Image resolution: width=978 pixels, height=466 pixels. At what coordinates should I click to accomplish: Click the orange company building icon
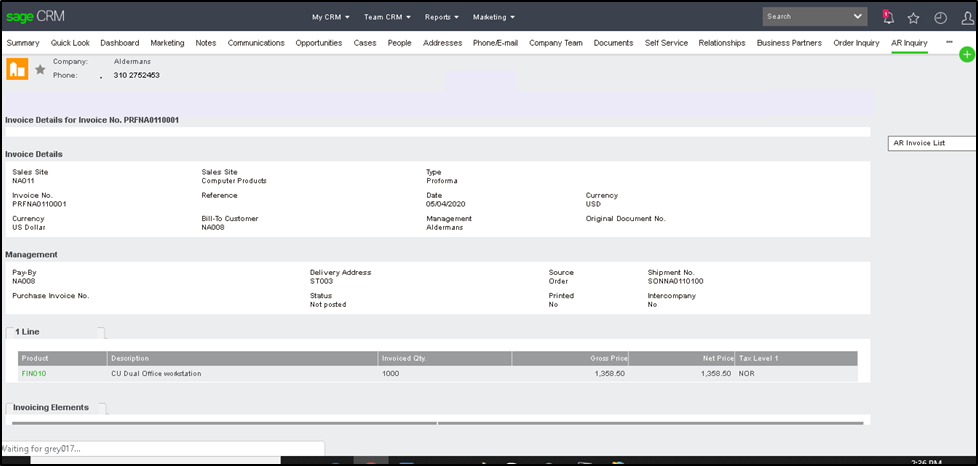(x=17, y=69)
